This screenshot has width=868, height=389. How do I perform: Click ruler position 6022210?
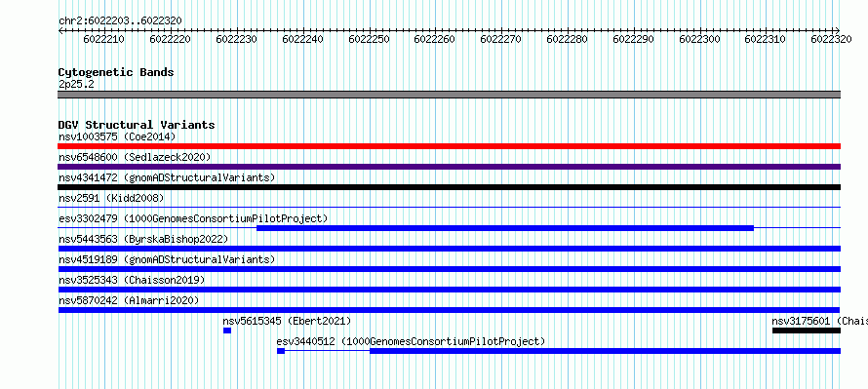[x=104, y=39]
